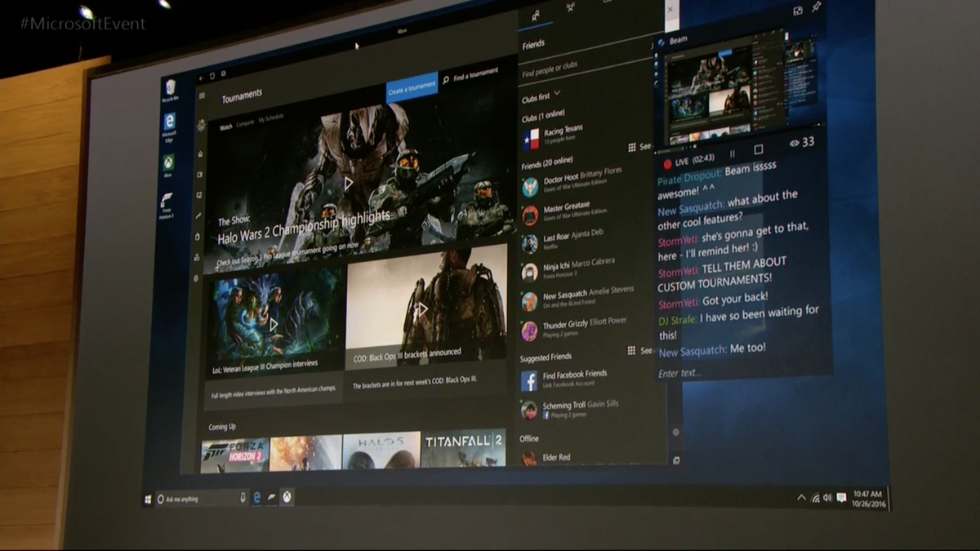
Task: Open the volume icon in the system tray
Action: [827, 497]
